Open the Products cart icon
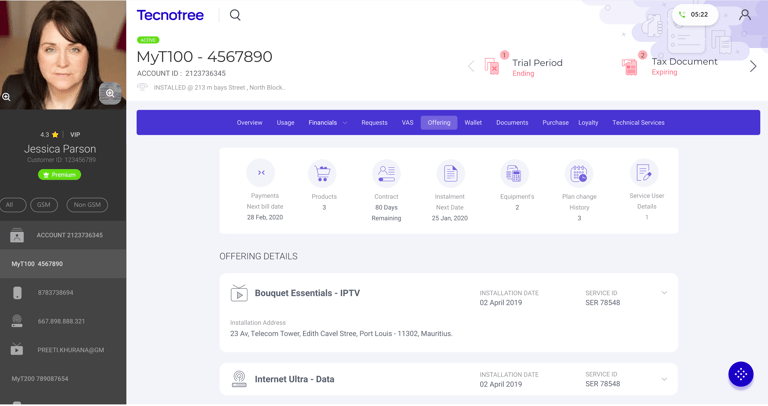The width and height of the screenshot is (768, 406). (322, 173)
